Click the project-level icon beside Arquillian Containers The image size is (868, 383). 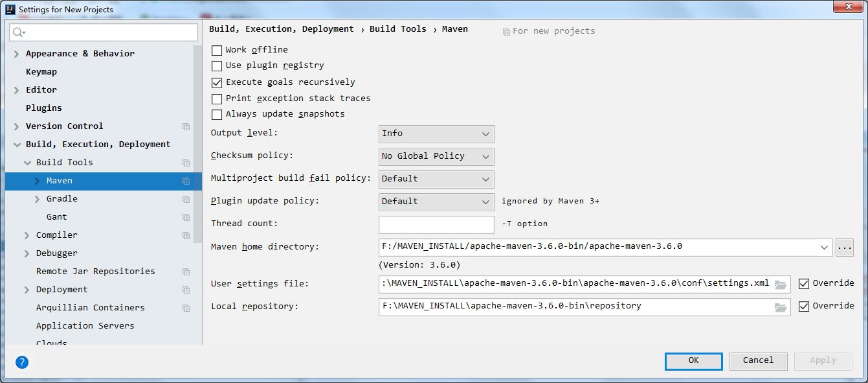pos(186,308)
